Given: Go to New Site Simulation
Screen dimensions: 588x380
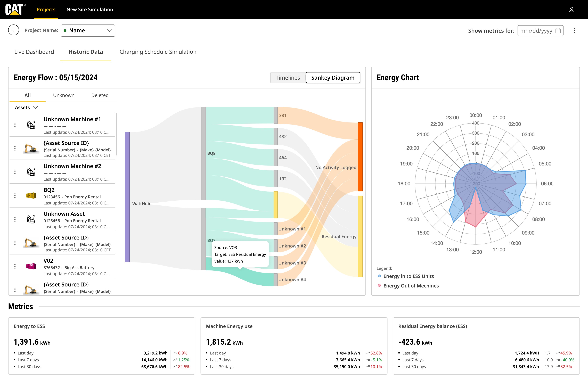Looking at the screenshot, I should [90, 10].
